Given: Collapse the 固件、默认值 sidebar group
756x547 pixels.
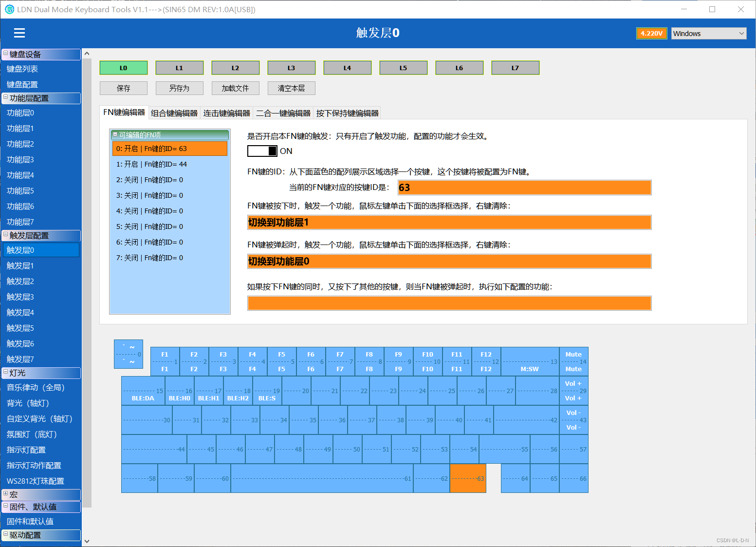Looking at the screenshot, I should point(6,506).
